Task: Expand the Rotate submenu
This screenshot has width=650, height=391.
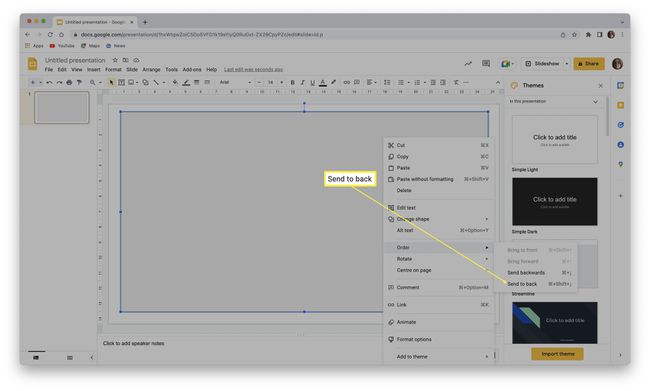Action: (439, 259)
